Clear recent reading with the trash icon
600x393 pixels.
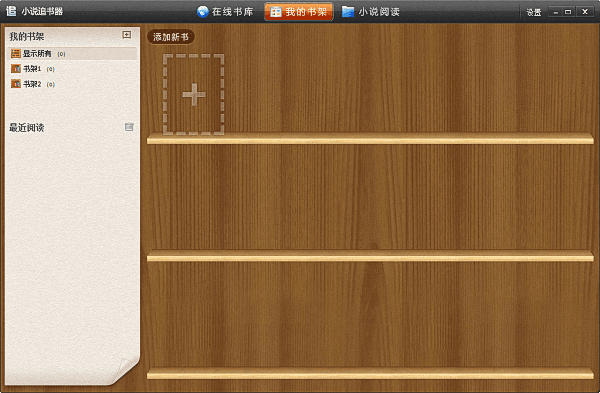pyautogui.click(x=129, y=127)
